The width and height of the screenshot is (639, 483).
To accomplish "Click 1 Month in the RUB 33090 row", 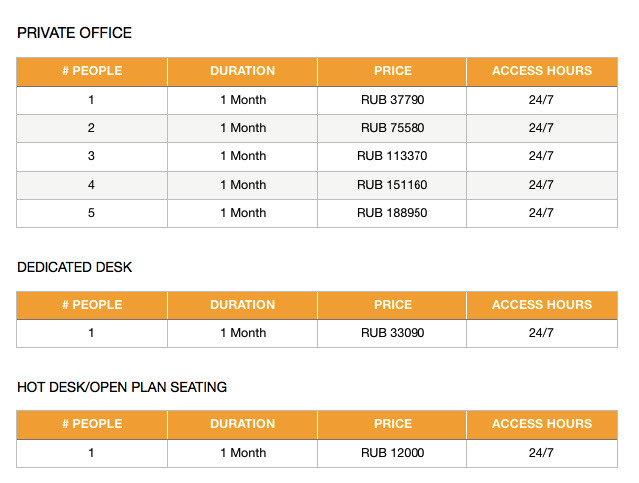I will pyautogui.click(x=243, y=333).
